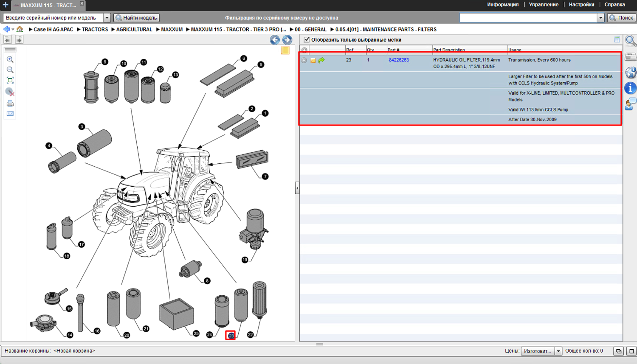The image size is (637, 364).
Task: Click the maximize panel icon in status bar
Action: [x=631, y=351]
